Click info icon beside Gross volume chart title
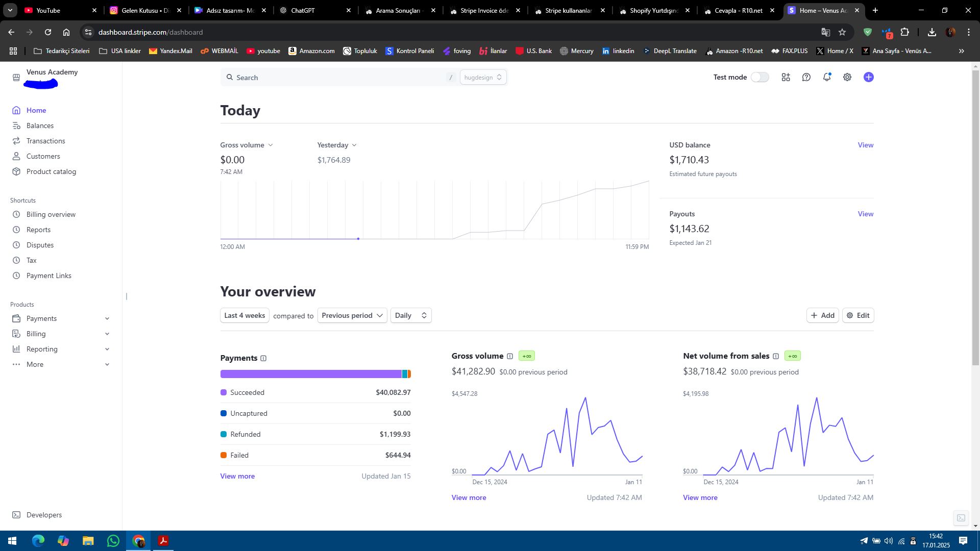This screenshot has height=551, width=980. tap(509, 356)
